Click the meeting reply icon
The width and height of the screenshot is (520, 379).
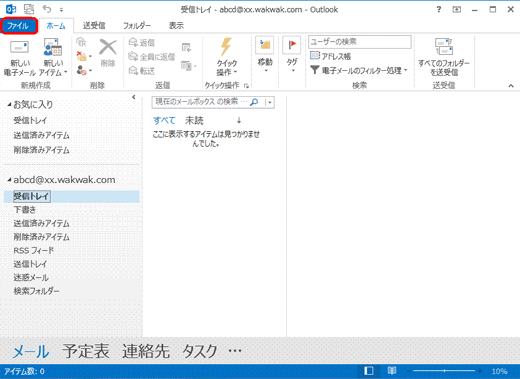186,47
